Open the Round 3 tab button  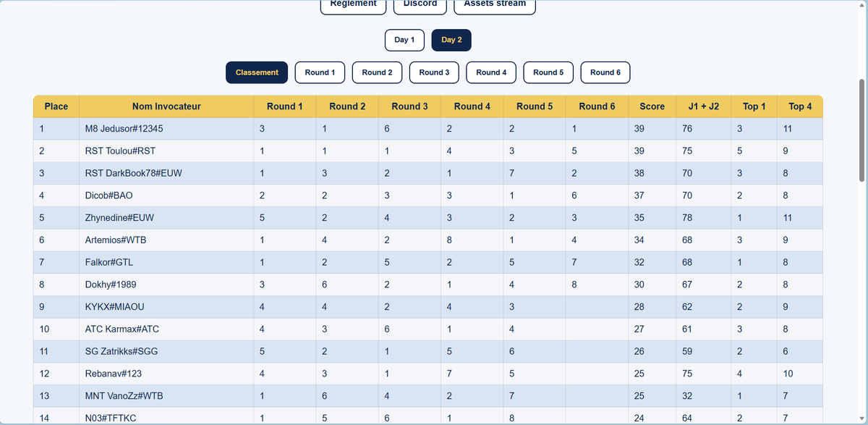tap(434, 72)
